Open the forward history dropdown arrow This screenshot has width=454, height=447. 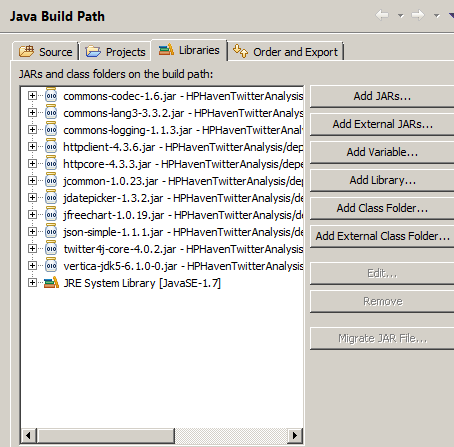coord(436,16)
